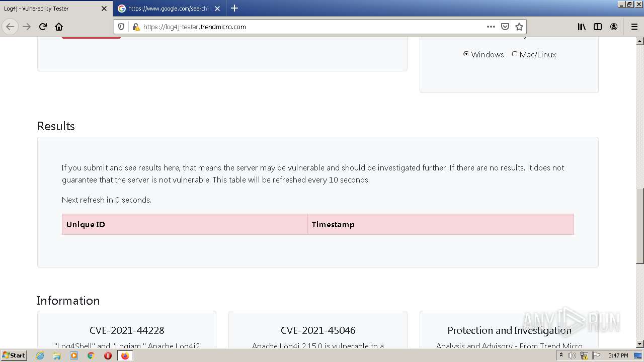The width and height of the screenshot is (644, 362).
Task: Open the Windows Start menu
Action: point(14,355)
